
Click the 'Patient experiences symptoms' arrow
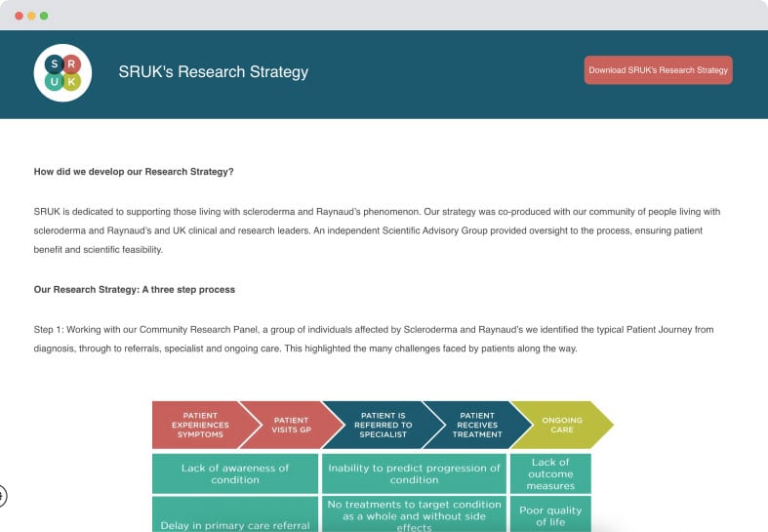[x=201, y=425]
